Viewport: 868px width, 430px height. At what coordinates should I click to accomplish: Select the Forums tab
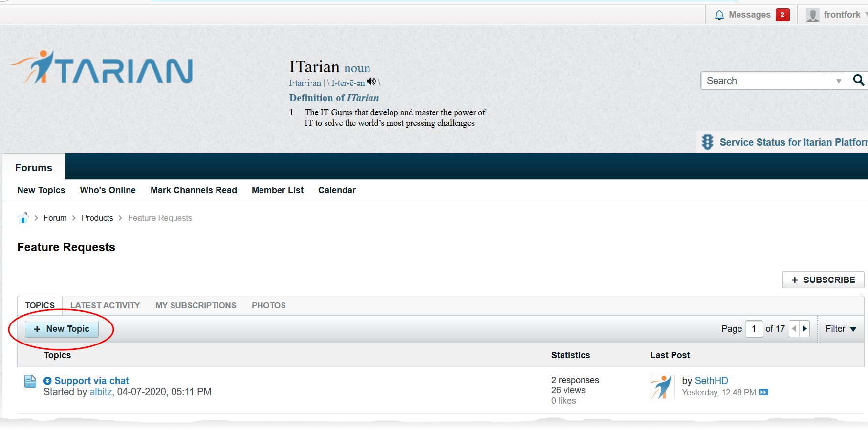pos(34,168)
